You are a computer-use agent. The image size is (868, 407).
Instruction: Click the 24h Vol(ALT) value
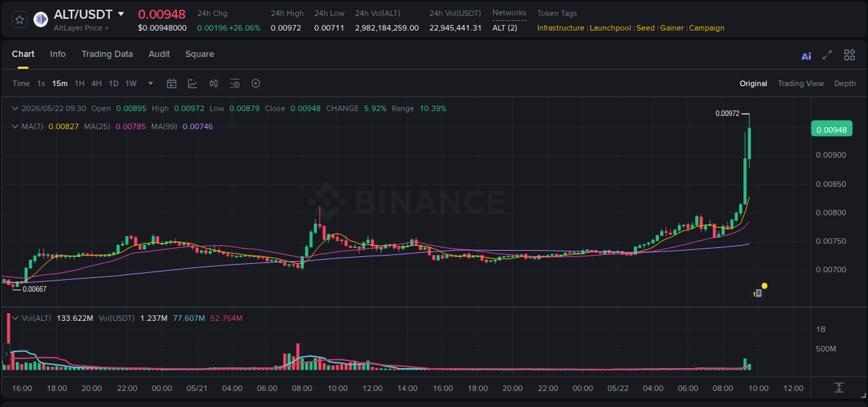(x=387, y=28)
